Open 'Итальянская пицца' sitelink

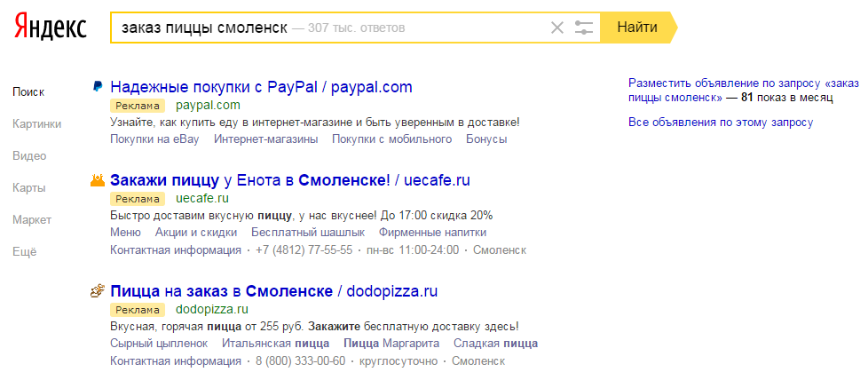[x=276, y=343]
